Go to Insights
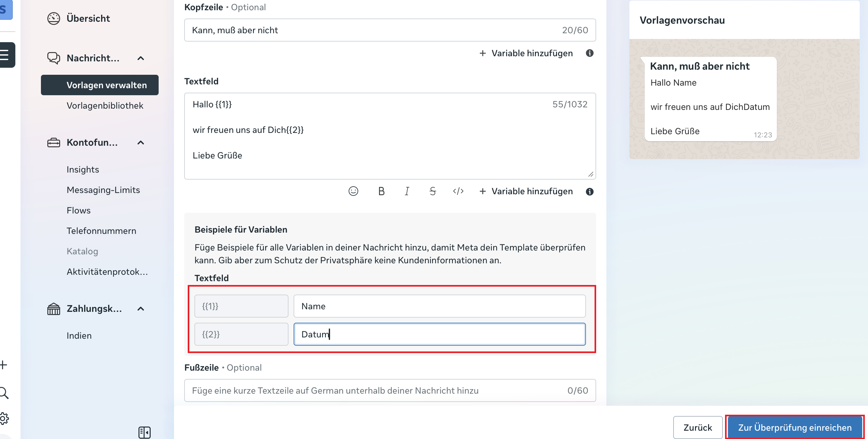868x439 pixels. 83,170
